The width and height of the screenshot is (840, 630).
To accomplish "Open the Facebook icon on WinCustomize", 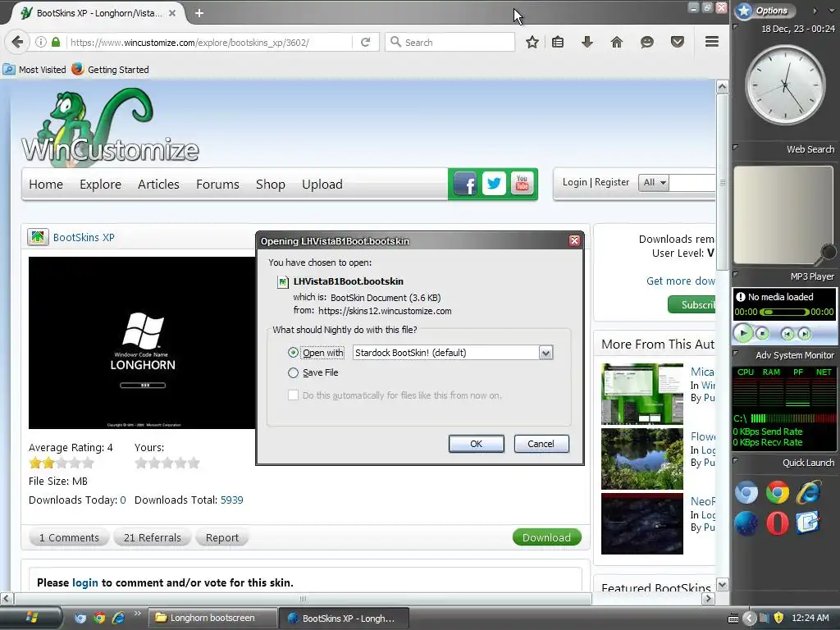I will (x=465, y=184).
